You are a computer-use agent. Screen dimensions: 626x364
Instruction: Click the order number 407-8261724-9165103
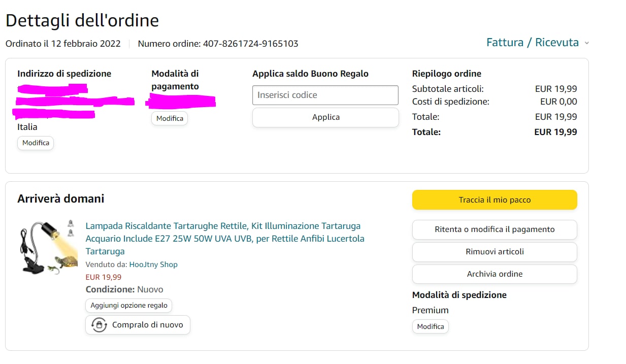coord(250,44)
